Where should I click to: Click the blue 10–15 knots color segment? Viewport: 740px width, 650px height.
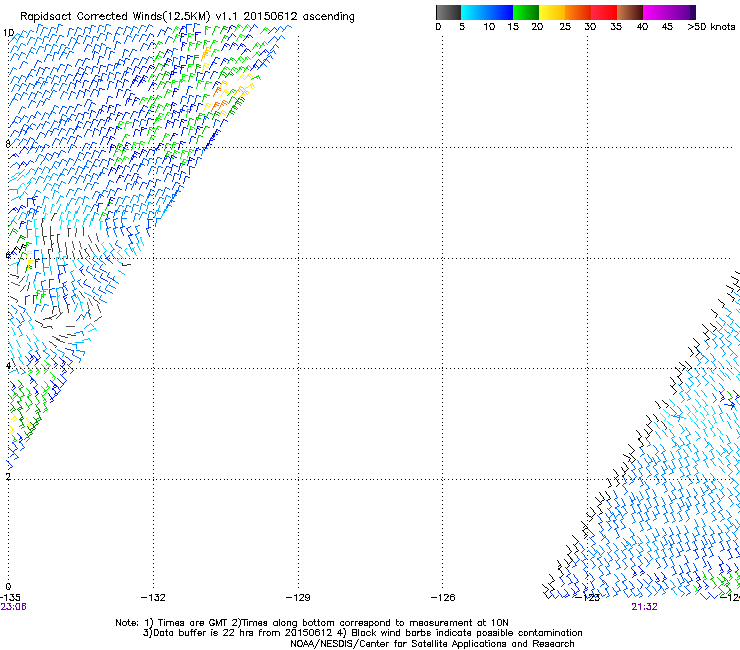[500, 12]
